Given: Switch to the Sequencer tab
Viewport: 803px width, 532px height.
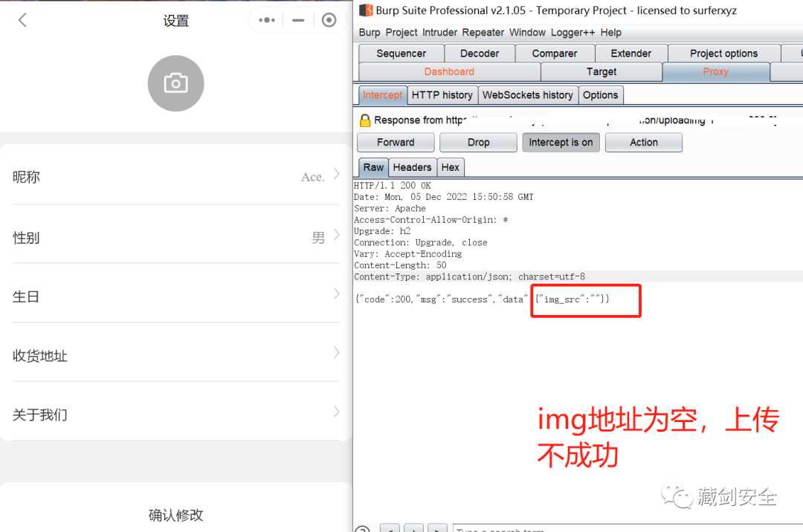Looking at the screenshot, I should [x=401, y=53].
